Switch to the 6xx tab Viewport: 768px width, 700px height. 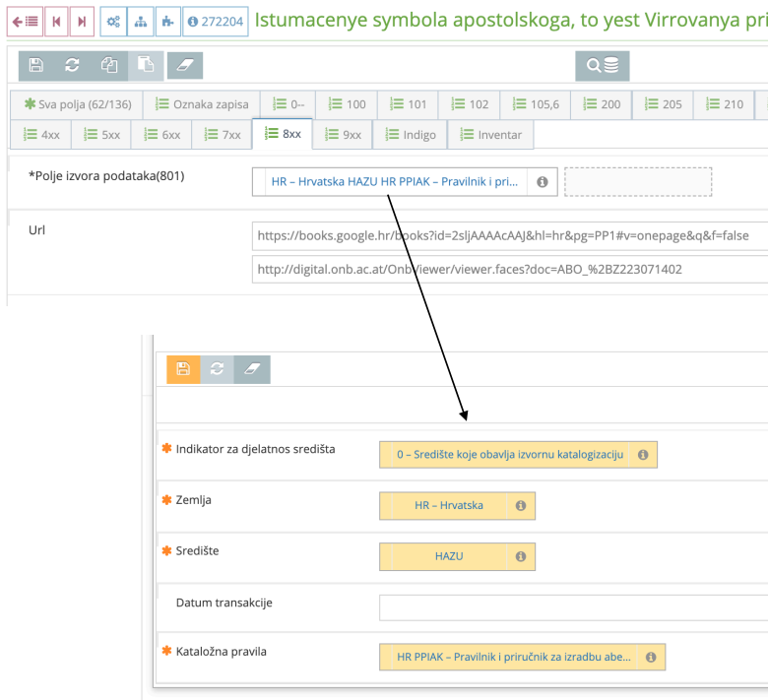point(161,134)
